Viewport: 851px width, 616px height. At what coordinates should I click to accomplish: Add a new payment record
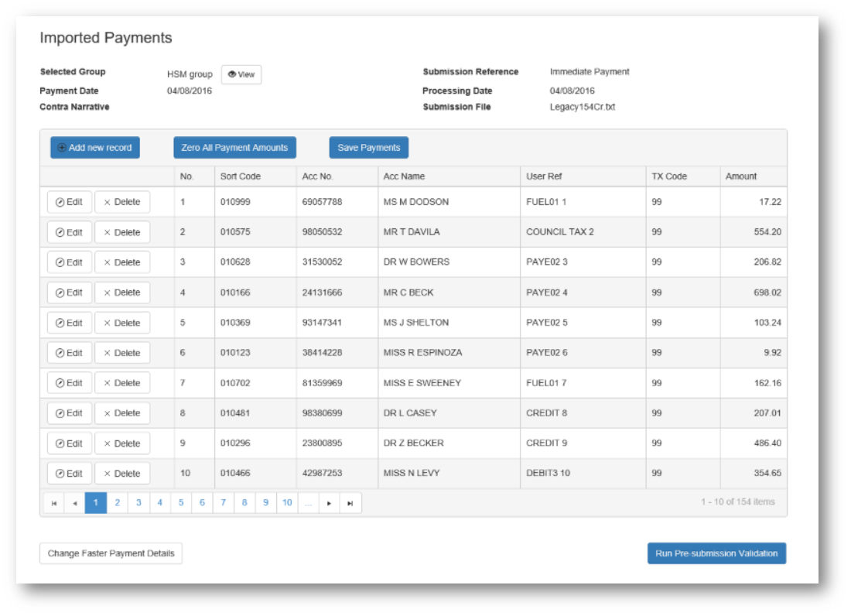coord(95,148)
